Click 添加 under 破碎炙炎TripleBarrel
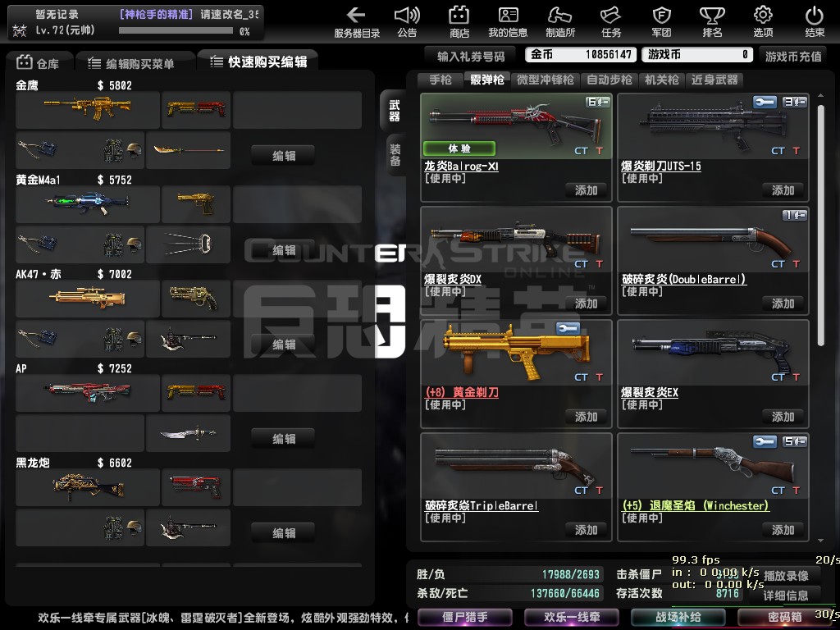This screenshot has height=630, width=840. click(586, 530)
